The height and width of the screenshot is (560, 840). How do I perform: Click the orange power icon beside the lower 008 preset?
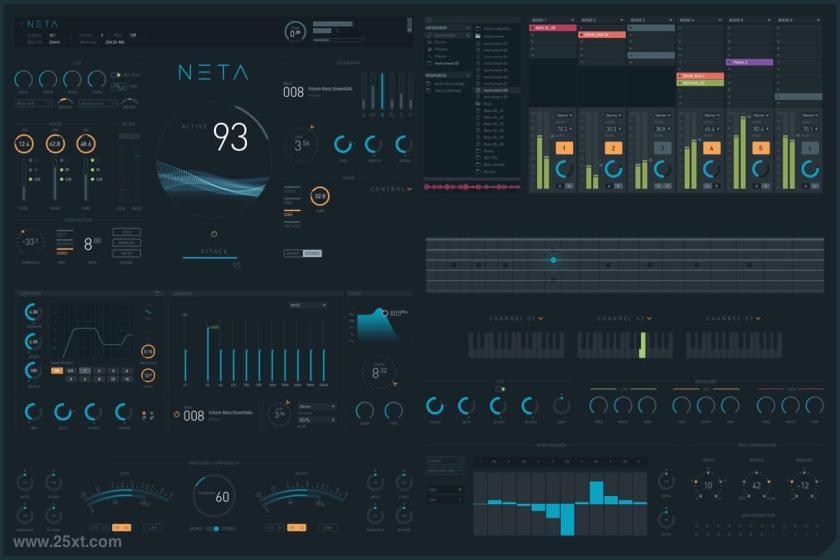coord(176,414)
